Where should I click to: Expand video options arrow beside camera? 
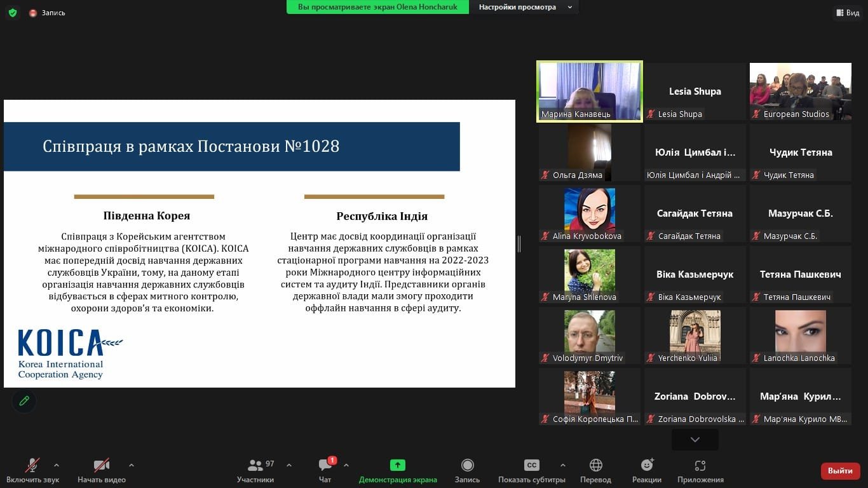pyautogui.click(x=132, y=465)
